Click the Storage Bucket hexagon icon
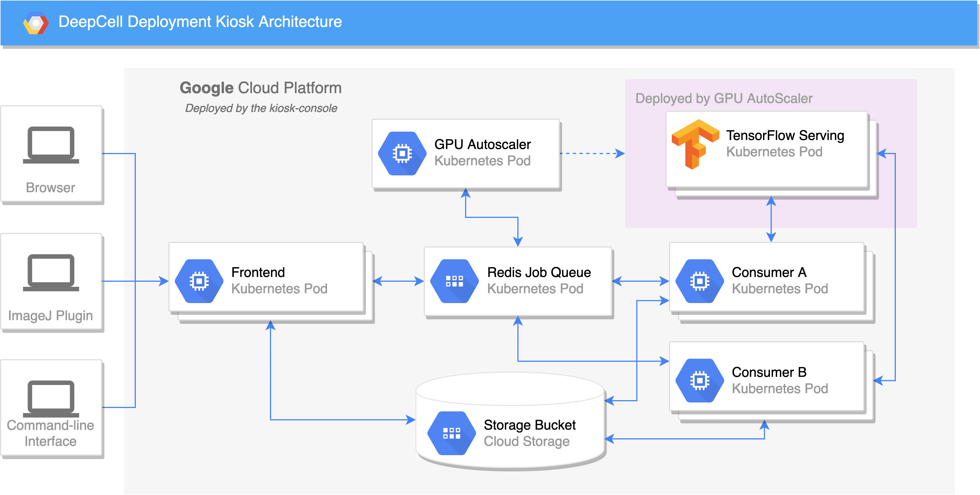This screenshot has width=980, height=495. [451, 433]
